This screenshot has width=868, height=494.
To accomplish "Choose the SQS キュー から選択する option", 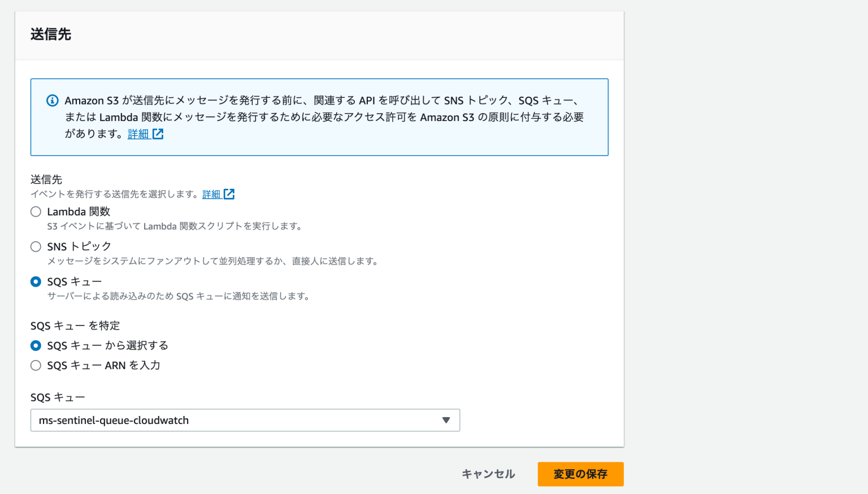I will [x=36, y=345].
